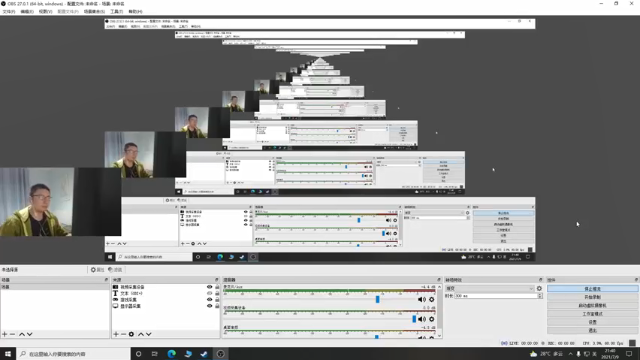Click the 开始录制 start recording button
This screenshot has height=360, width=640.
tap(593, 297)
